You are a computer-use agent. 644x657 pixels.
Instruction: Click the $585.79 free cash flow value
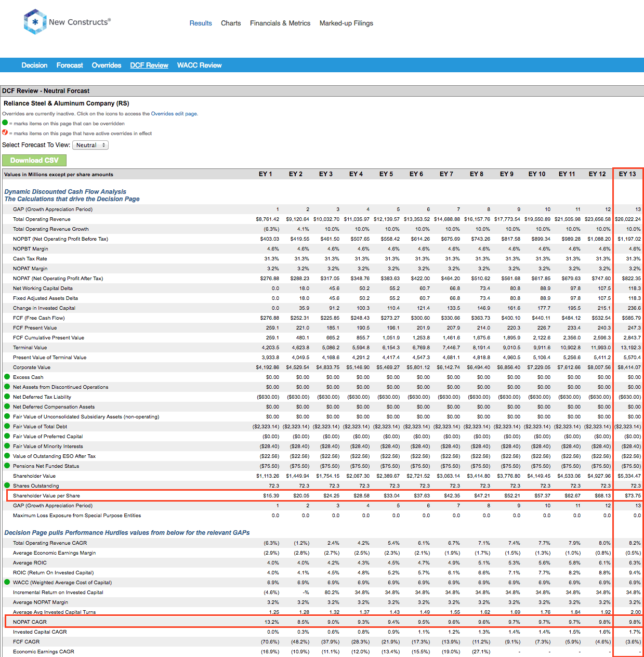(x=630, y=318)
